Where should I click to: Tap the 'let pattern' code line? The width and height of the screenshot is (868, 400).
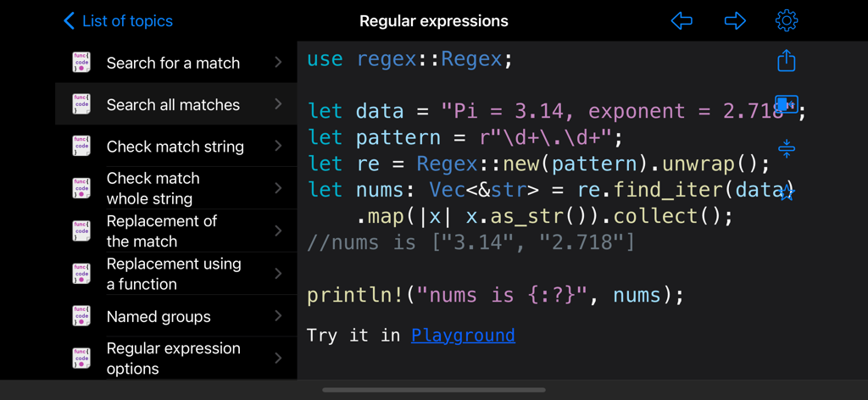pos(465,138)
